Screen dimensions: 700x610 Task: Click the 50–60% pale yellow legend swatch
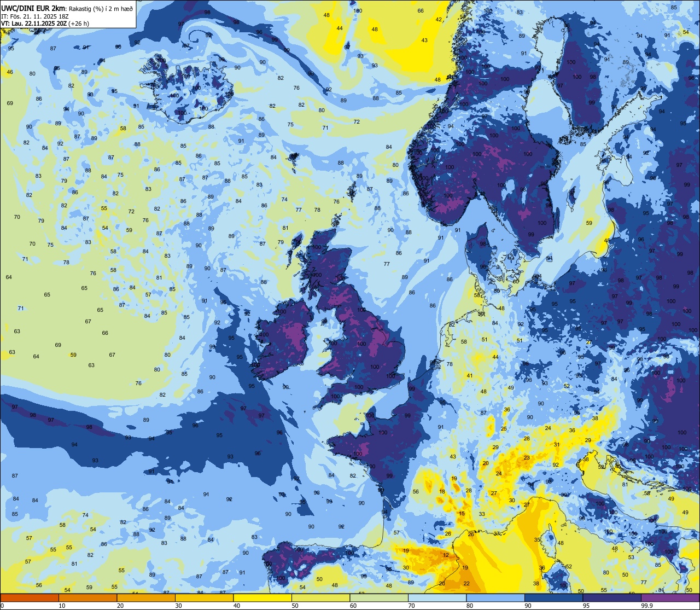[x=320, y=597]
